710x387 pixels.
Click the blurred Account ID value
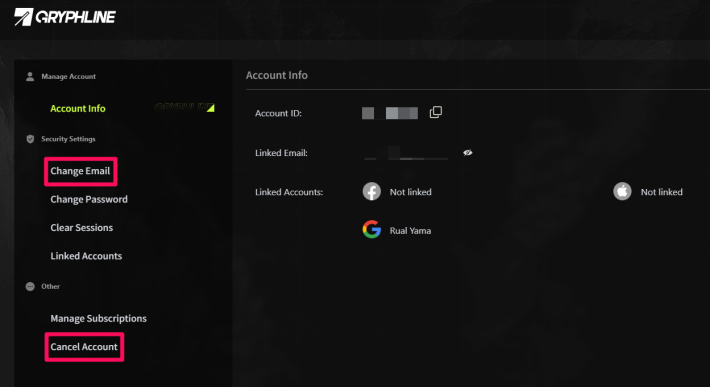pos(390,113)
